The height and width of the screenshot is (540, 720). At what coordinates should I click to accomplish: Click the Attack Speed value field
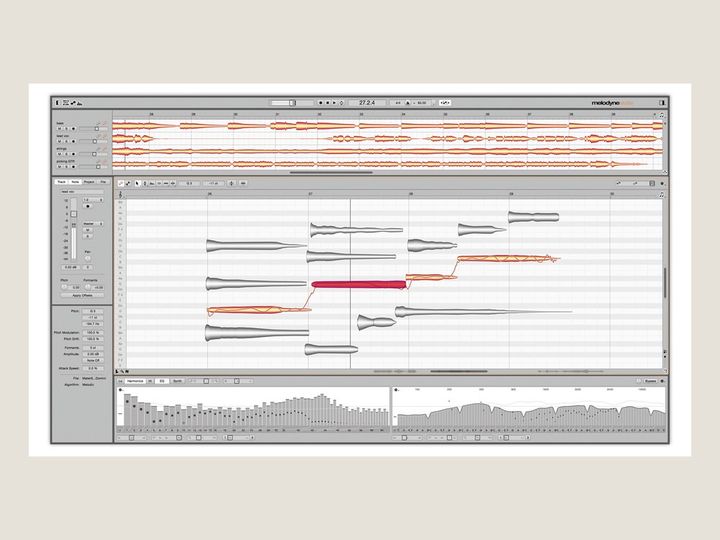click(x=93, y=368)
